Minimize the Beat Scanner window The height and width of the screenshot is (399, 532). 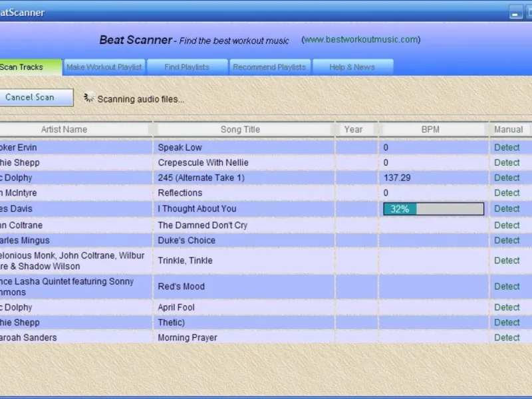point(515,13)
